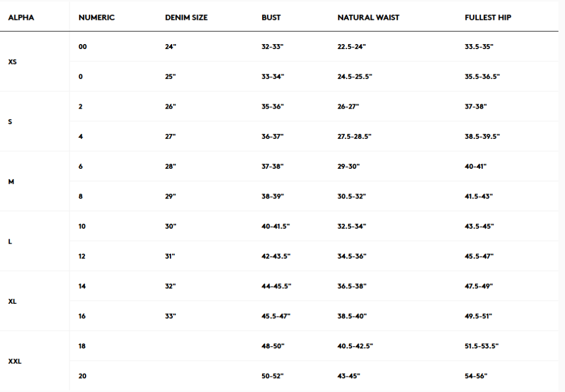Select natural waist value 36.5-38"

coord(351,286)
